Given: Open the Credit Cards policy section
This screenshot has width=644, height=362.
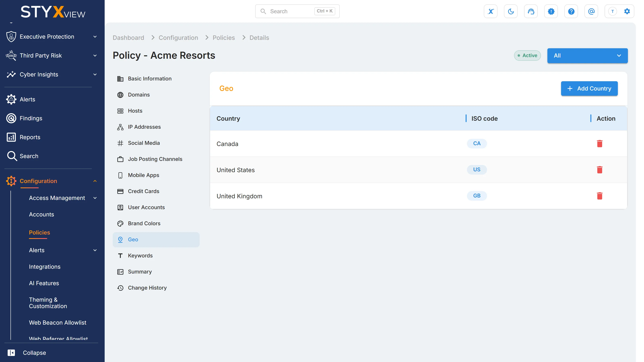Looking at the screenshot, I should (x=156, y=191).
